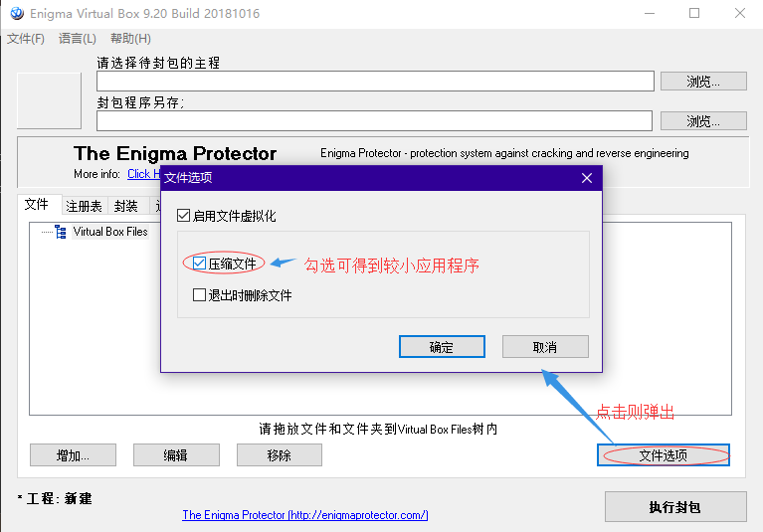Viewport: 763px width, 532px height.
Task: Click the main program path input field
Action: pyautogui.click(x=375, y=82)
